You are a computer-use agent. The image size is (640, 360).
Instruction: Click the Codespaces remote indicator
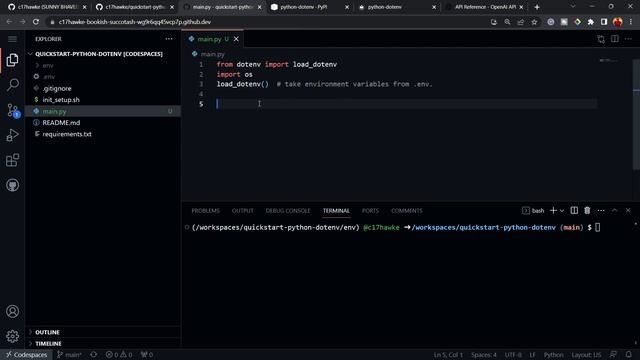26,355
